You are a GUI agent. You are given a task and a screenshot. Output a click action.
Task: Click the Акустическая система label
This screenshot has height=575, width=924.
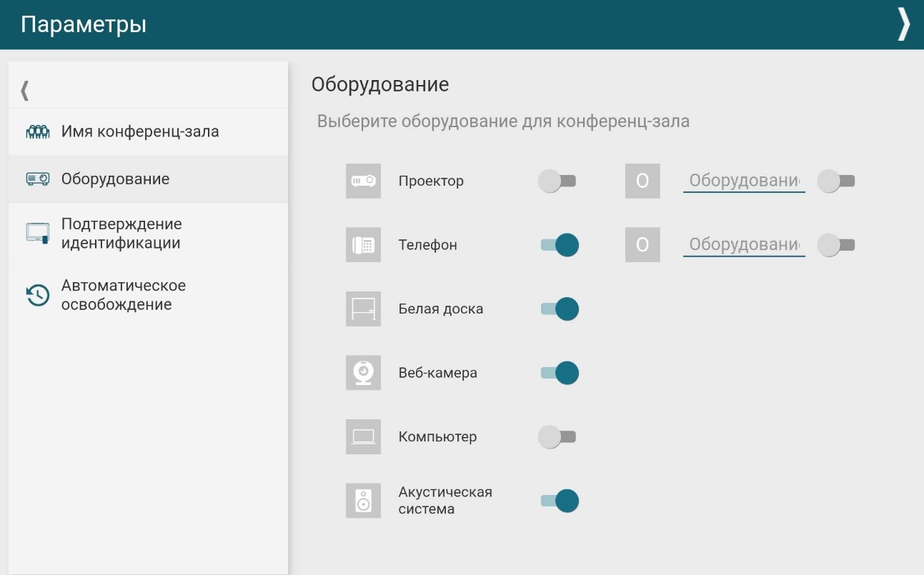point(445,501)
